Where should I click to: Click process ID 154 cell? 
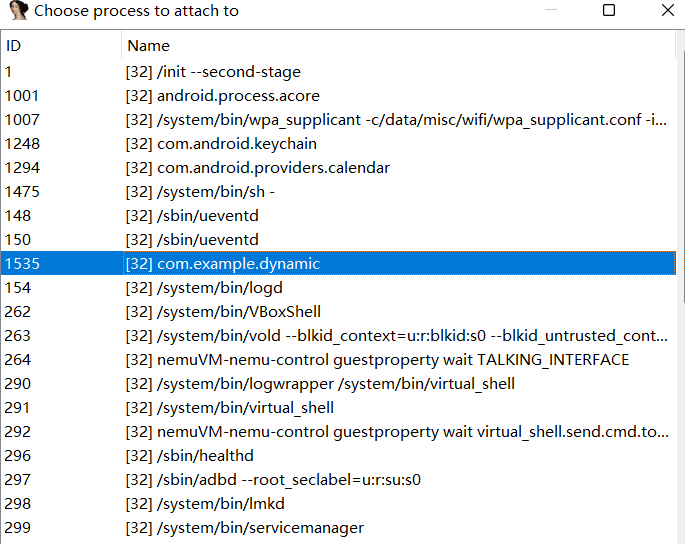[18, 288]
